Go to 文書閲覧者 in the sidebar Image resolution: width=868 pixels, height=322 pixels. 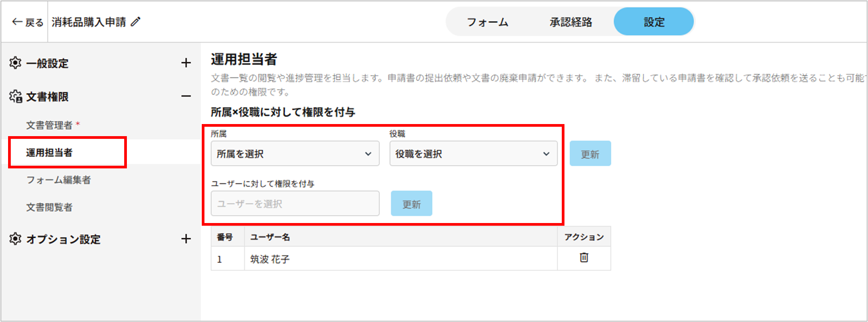tap(49, 207)
